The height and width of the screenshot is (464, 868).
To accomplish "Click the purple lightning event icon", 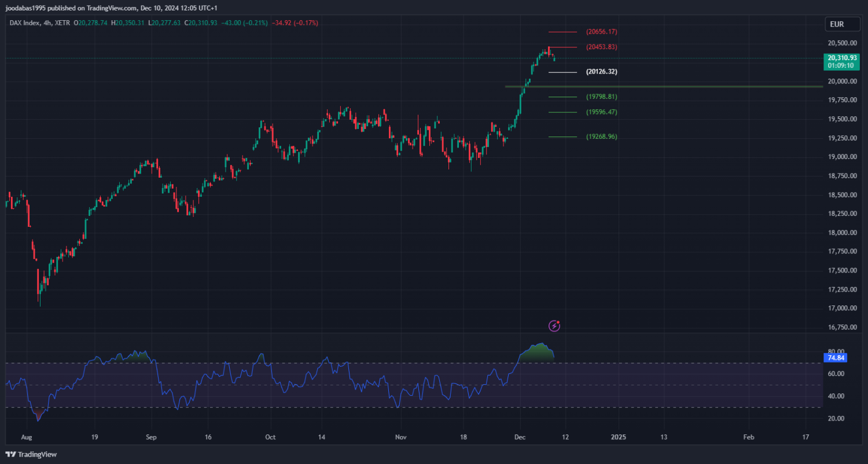I will tap(554, 326).
